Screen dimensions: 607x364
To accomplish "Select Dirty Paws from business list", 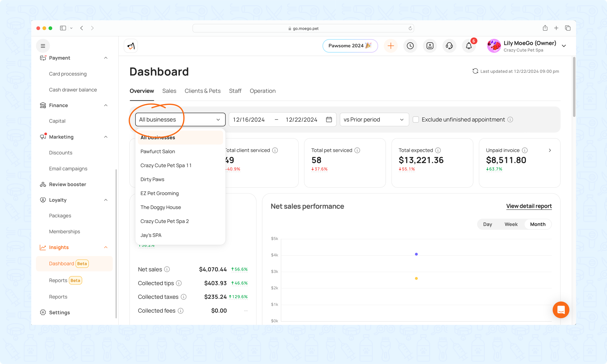I will point(152,179).
